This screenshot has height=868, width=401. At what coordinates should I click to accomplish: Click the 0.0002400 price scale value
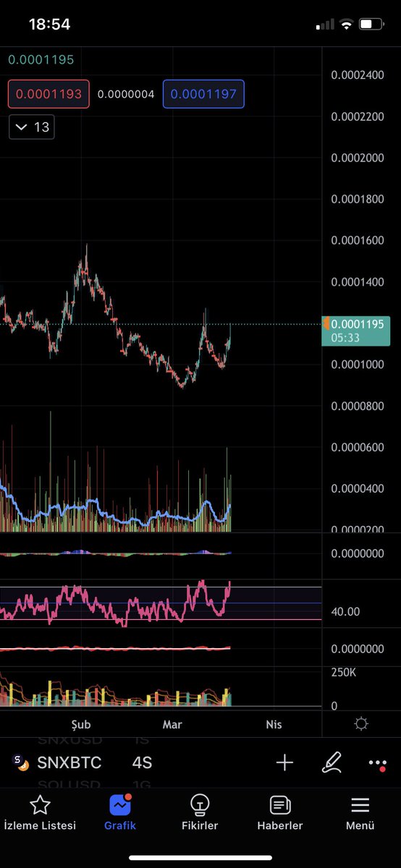click(x=357, y=75)
